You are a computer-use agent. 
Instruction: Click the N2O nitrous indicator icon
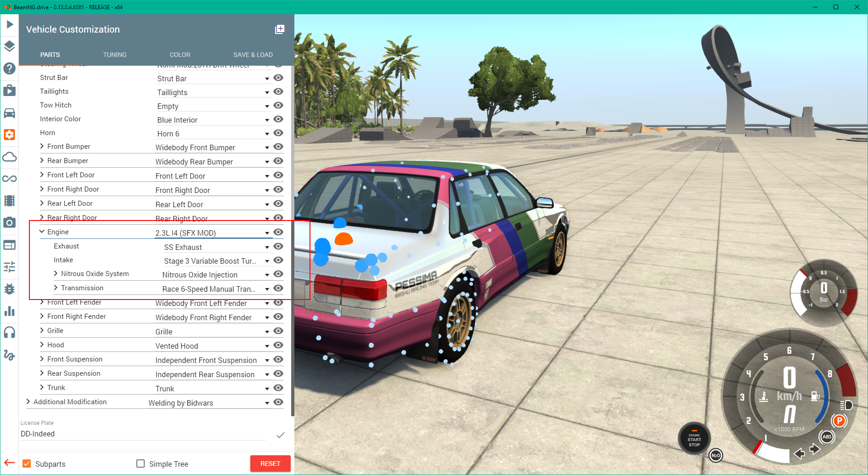(716, 455)
